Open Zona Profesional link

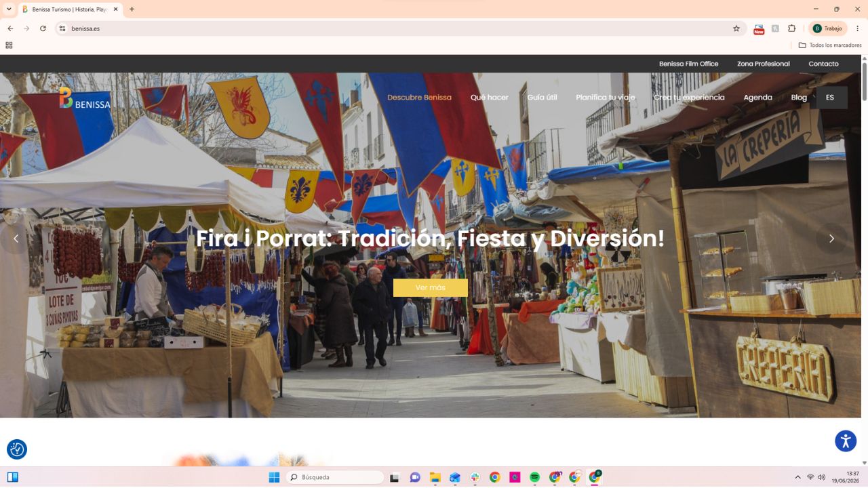point(764,64)
